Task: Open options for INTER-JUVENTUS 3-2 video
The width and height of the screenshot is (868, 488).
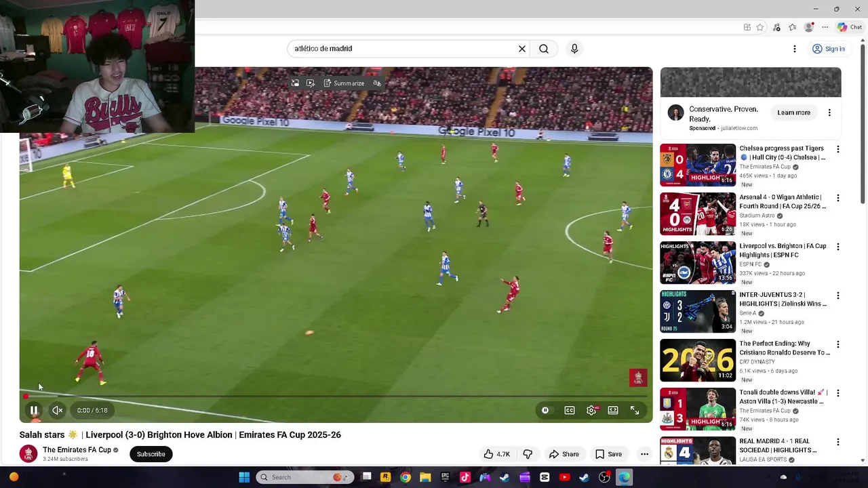Action: pos(838,296)
